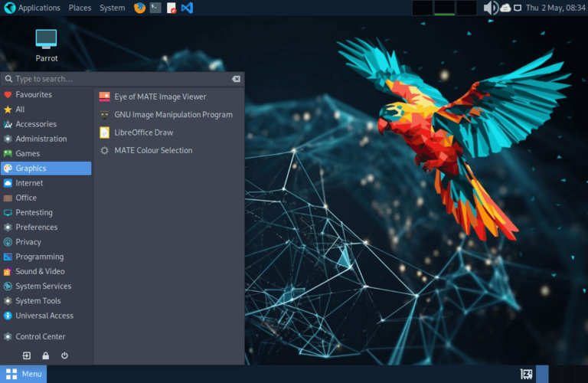Launch the terminal from the top panel
Image resolution: width=588 pixels, height=383 pixels.
click(x=155, y=8)
